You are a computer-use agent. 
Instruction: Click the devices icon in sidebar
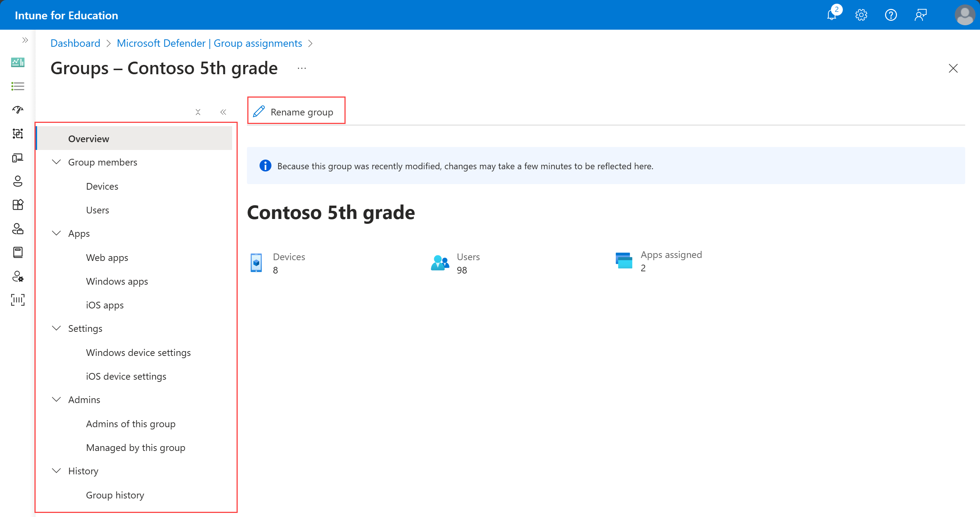click(x=18, y=158)
